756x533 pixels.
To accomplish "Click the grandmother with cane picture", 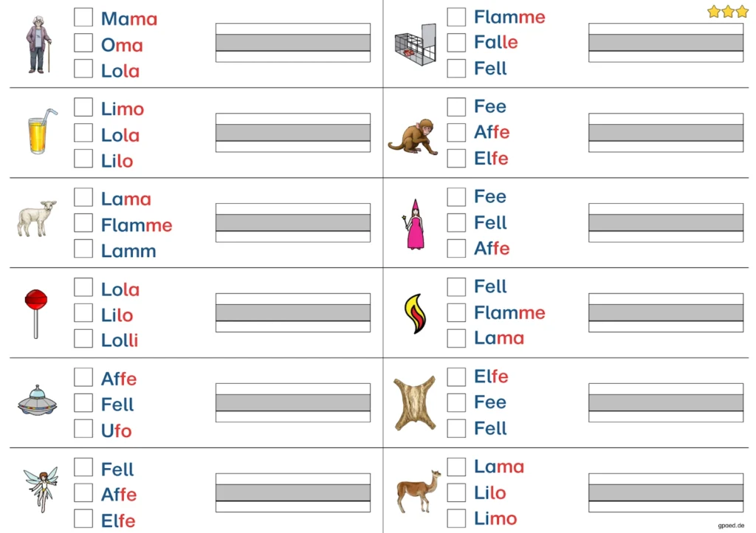I will [x=38, y=45].
